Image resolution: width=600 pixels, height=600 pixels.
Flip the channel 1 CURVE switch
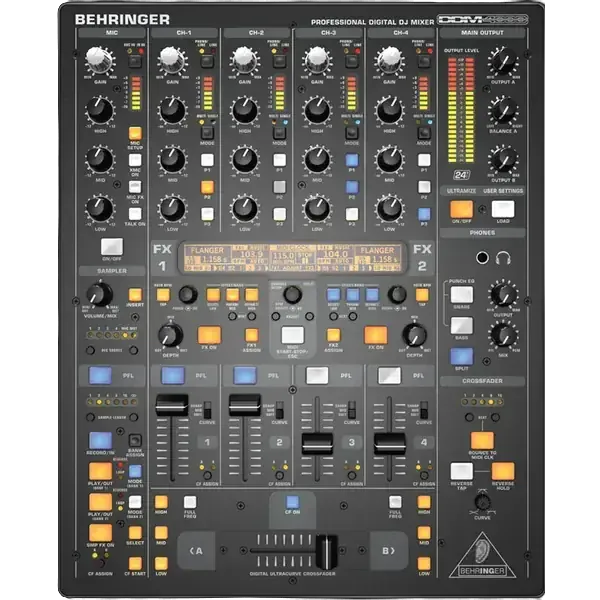pos(207,410)
